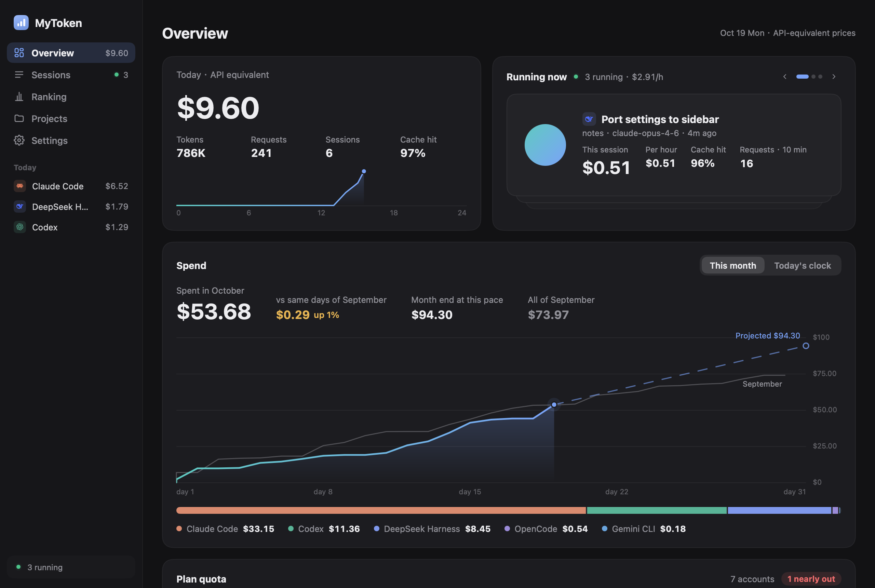
Task: Open the Ranking bar-chart icon
Action: click(19, 97)
